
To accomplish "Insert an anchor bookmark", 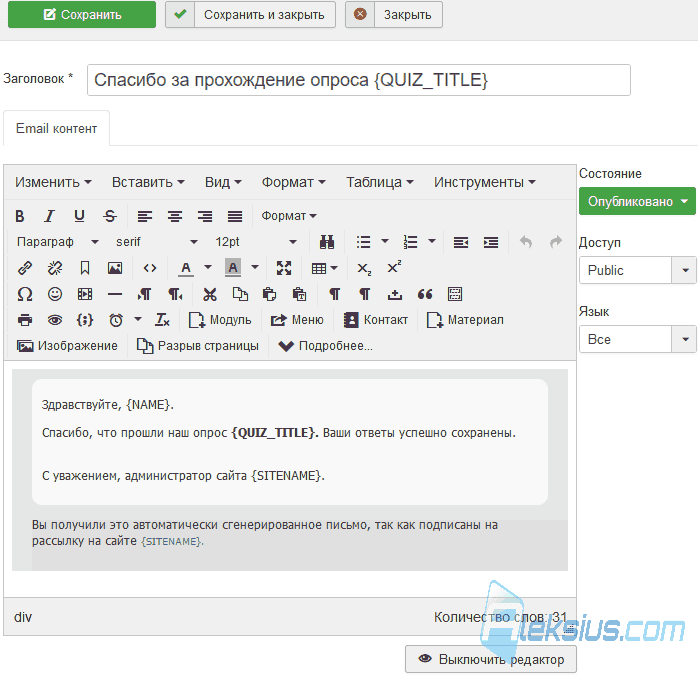I will tap(85, 268).
